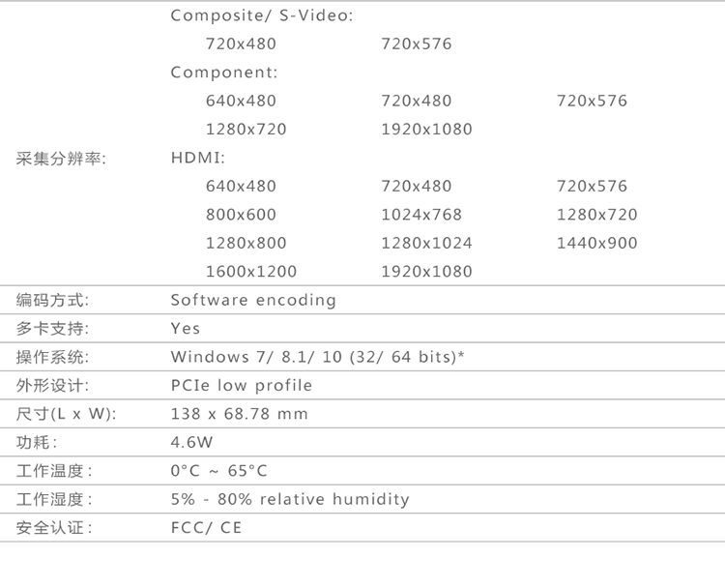Click the Software encoding value
This screenshot has width=725, height=588.
click(253, 300)
